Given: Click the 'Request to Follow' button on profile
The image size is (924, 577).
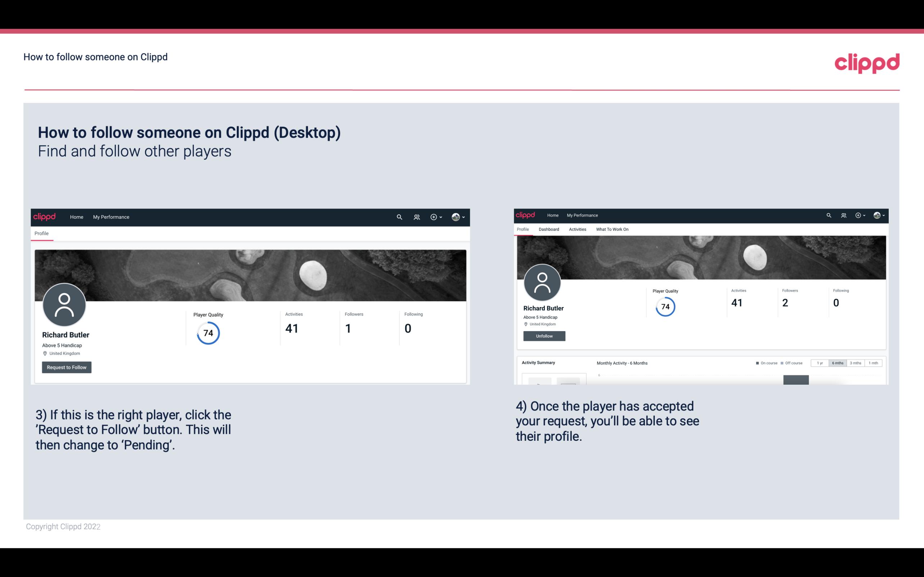Looking at the screenshot, I should coord(67,367).
